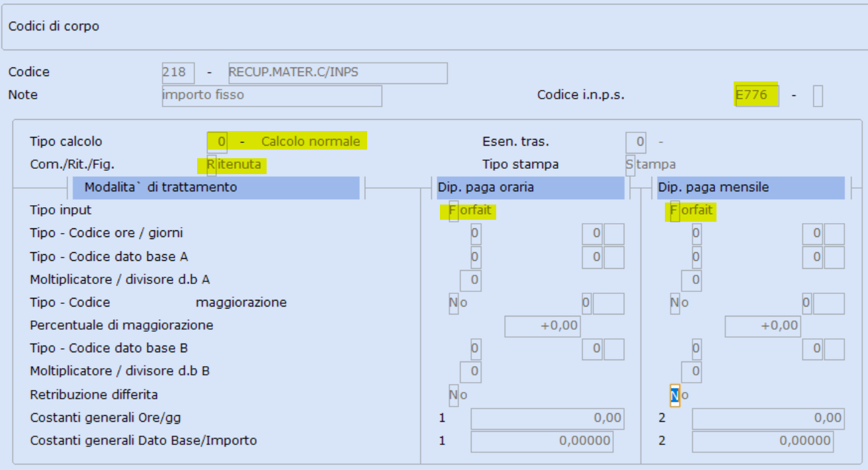Click ore/giorni Codice 0 field in paga mensile column
Screen dimensions: 868x470
click(812, 234)
